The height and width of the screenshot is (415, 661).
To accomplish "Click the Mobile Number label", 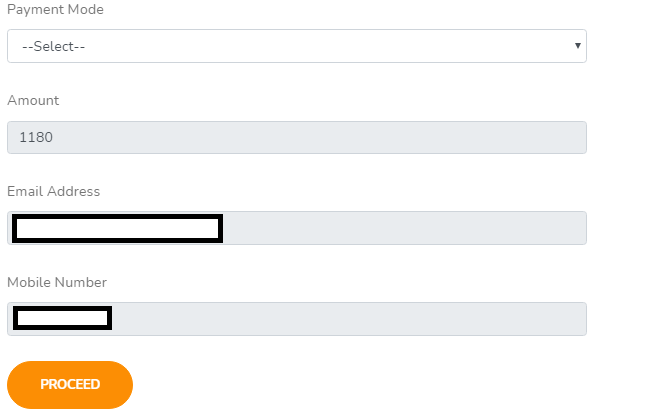I will tap(57, 282).
